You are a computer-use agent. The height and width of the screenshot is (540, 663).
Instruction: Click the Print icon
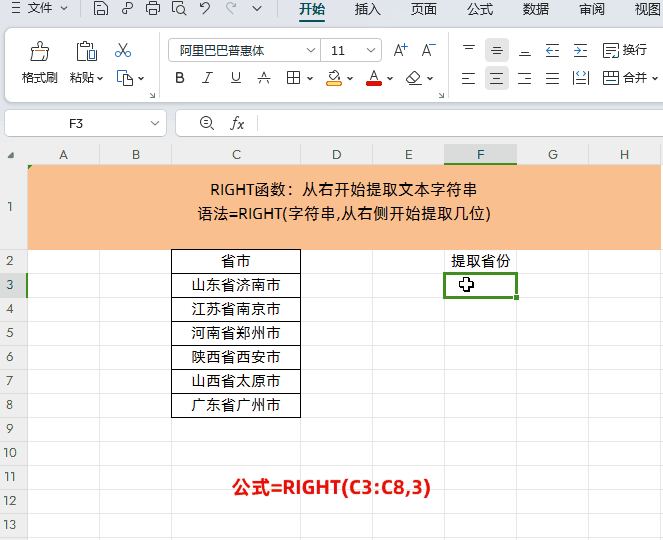click(x=153, y=8)
